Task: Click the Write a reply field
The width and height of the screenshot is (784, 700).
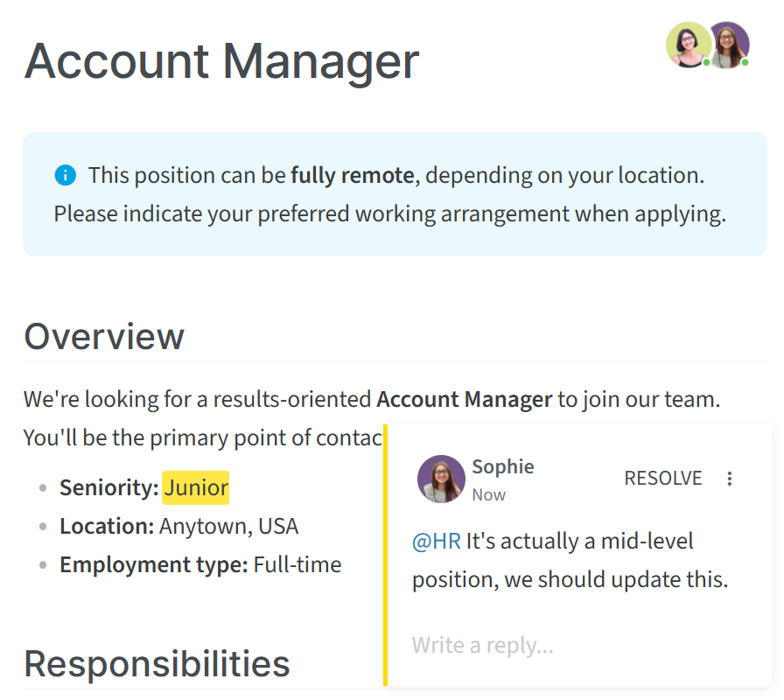Action: (x=570, y=645)
